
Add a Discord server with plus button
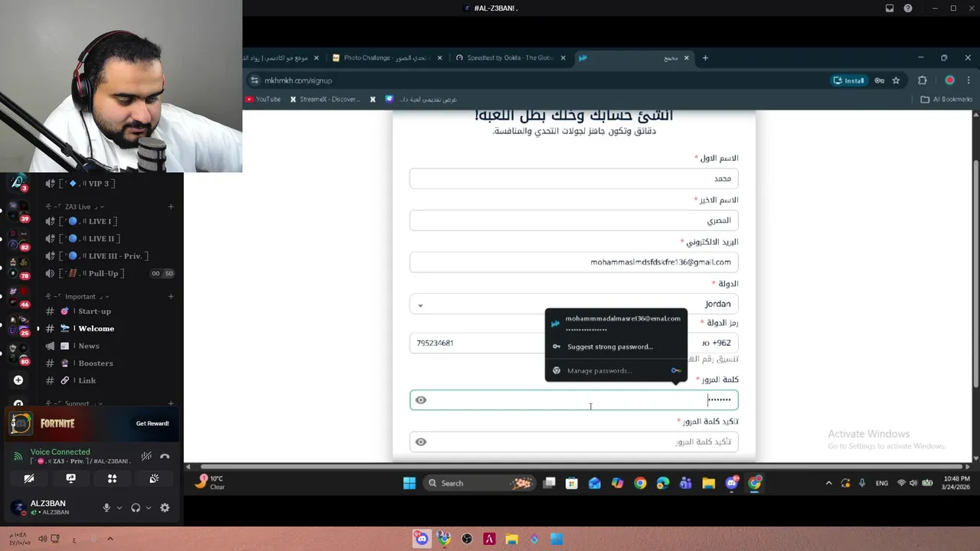pyautogui.click(x=18, y=380)
